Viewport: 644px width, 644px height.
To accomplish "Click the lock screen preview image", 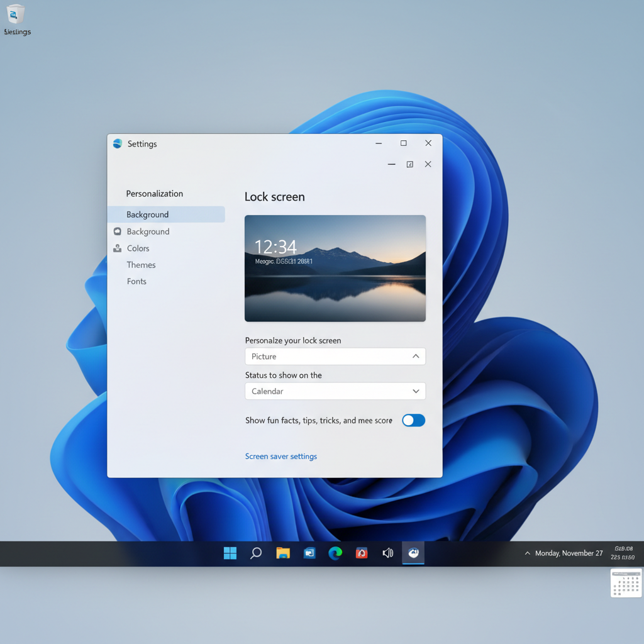I will point(335,269).
